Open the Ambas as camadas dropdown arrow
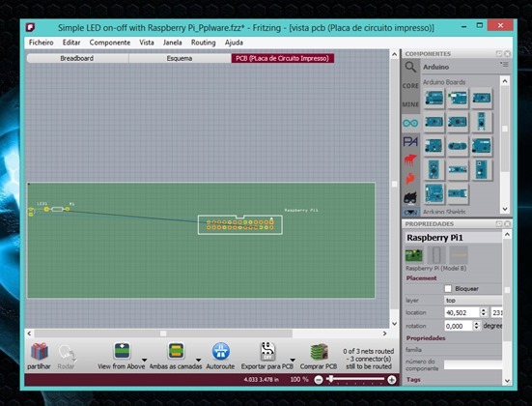Image resolution: width=532 pixels, height=406 pixels. pos(198,360)
